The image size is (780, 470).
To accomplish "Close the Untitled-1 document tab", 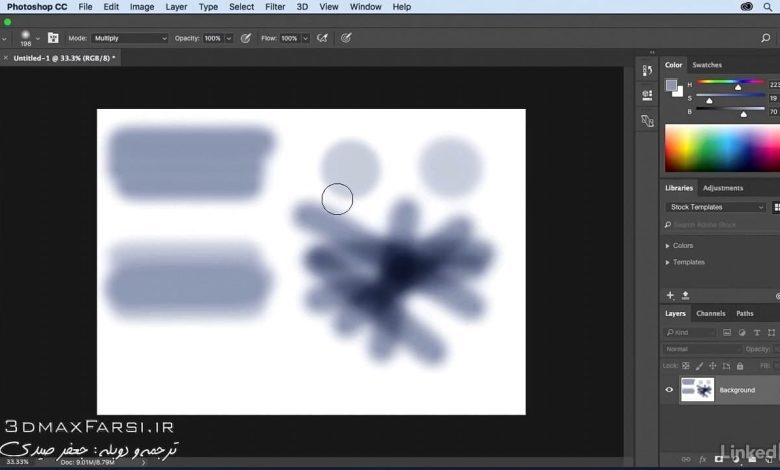I will click(5, 58).
